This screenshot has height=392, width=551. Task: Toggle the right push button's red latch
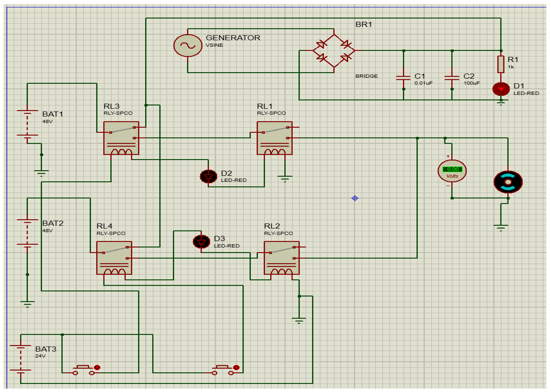[236, 367]
